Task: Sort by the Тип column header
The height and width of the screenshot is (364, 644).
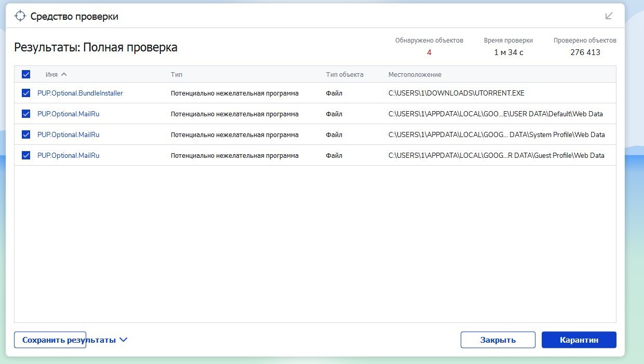Action: click(177, 74)
